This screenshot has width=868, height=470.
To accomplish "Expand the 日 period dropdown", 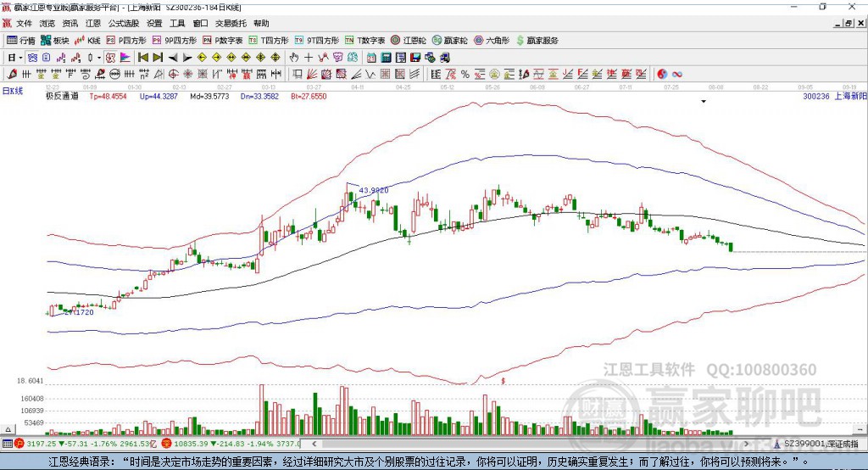I will click(20, 58).
